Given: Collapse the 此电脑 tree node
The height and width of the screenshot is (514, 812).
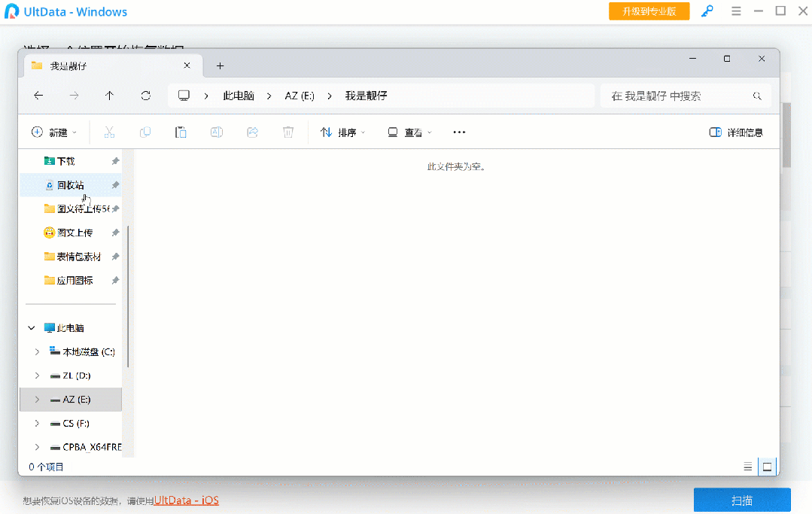Looking at the screenshot, I should pos(31,328).
